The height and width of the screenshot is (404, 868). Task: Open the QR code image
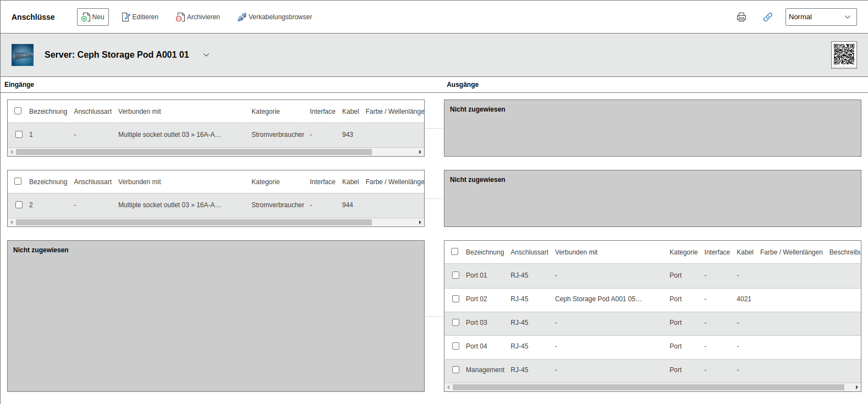[x=844, y=55]
